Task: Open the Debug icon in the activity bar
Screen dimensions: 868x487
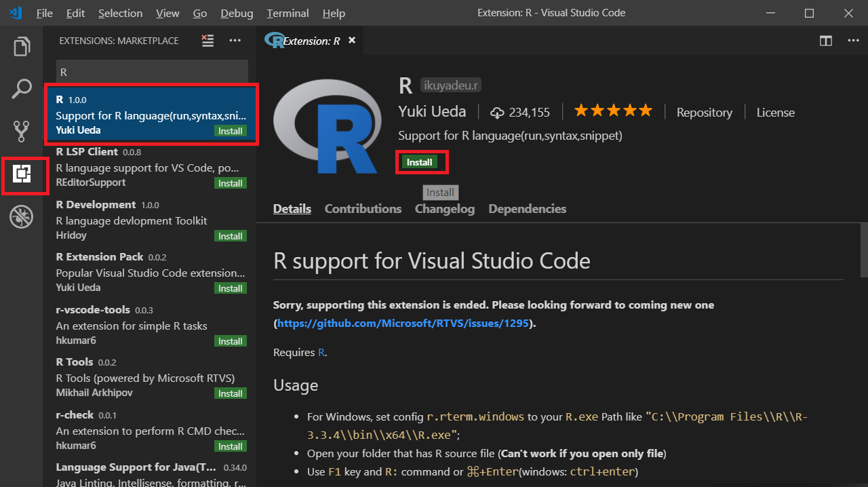Action: click(x=21, y=217)
